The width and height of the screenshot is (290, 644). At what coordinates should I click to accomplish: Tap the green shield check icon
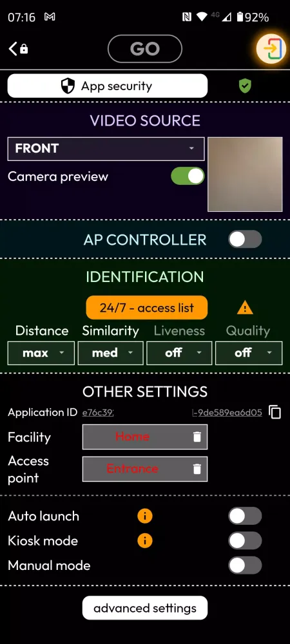(x=246, y=86)
